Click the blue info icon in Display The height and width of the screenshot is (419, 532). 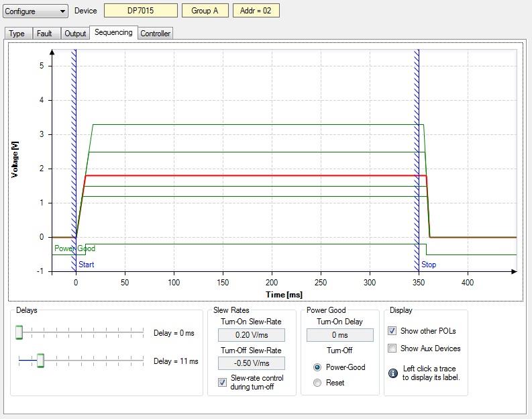[393, 373]
